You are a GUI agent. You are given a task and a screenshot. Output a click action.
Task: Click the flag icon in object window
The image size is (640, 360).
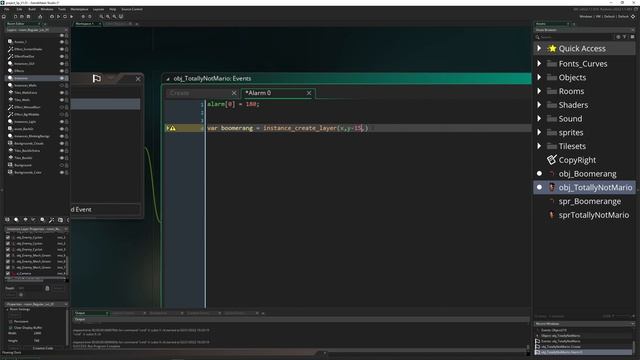pyautogui.click(x=97, y=78)
